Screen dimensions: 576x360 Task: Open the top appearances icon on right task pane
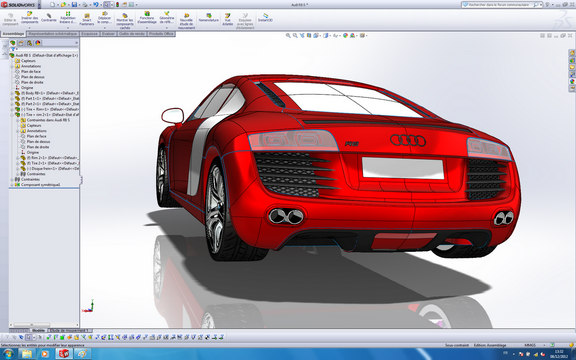(x=572, y=53)
